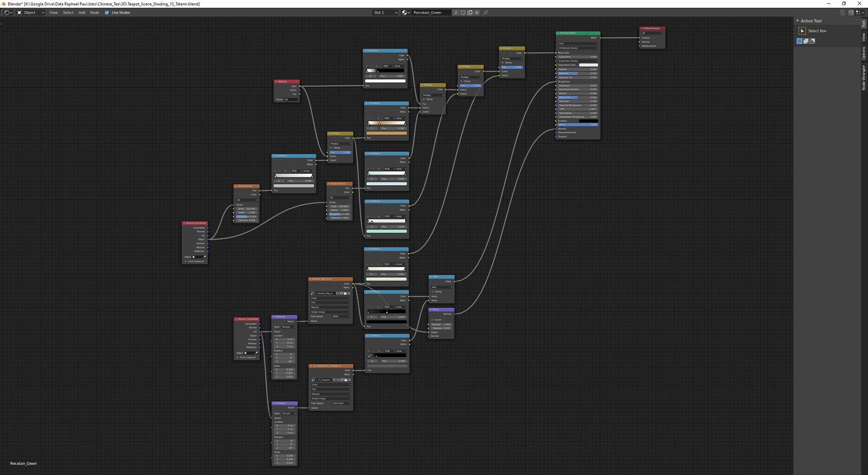Open the View menu
Screen dimensions: 868x475
point(53,13)
